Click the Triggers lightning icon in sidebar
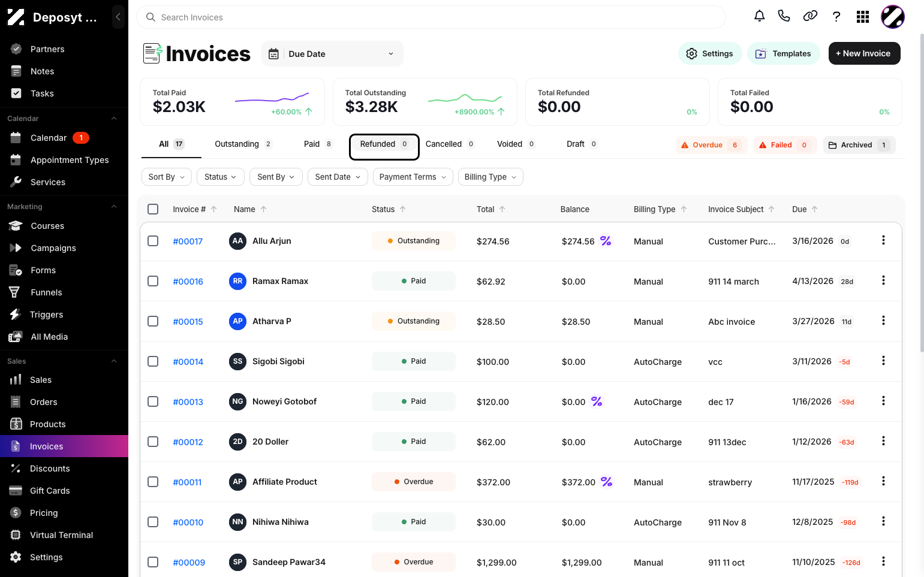Screen dimensions: 924x577 pyautogui.click(x=16, y=315)
